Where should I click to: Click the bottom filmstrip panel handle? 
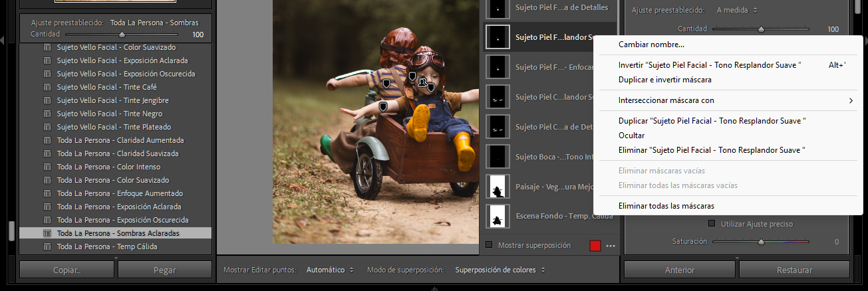[434, 288]
